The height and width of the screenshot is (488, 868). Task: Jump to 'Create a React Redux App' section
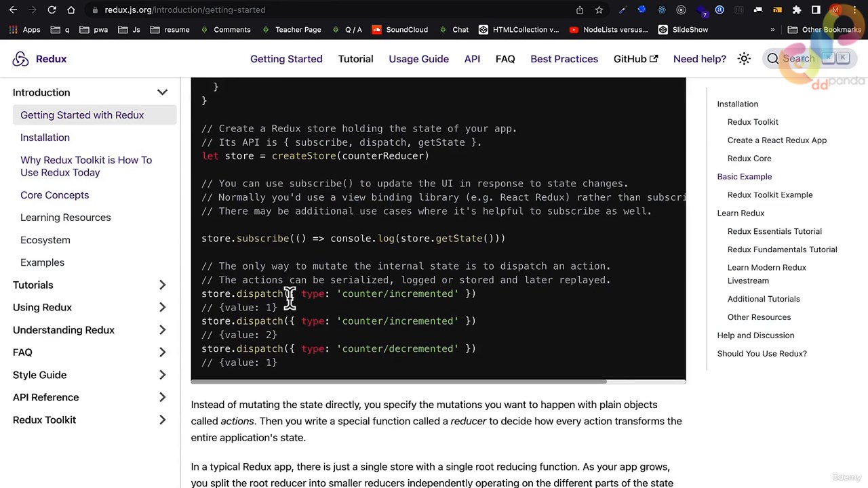(x=776, y=140)
